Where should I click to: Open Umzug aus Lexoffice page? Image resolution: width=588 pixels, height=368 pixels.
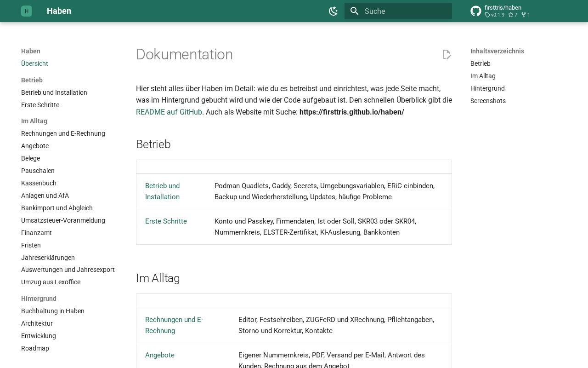pos(51,282)
